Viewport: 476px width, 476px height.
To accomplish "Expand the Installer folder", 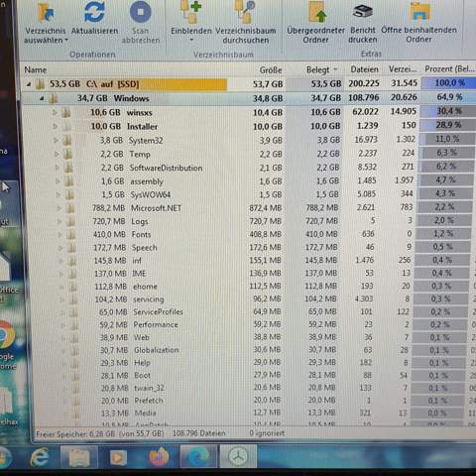I will point(56,127).
